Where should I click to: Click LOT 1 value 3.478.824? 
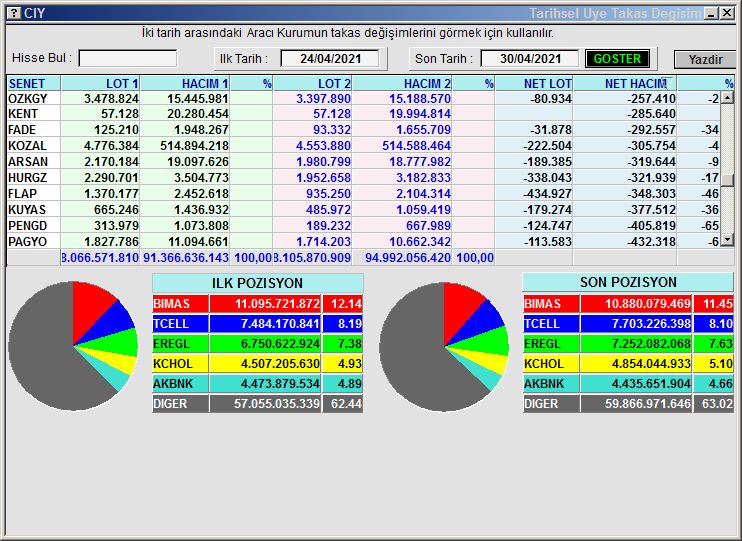tap(112, 99)
